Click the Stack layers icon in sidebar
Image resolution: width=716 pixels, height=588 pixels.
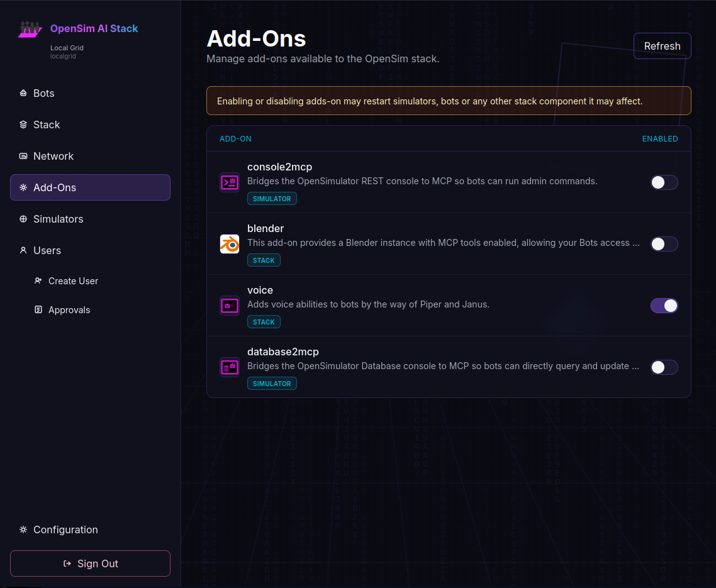(23, 125)
